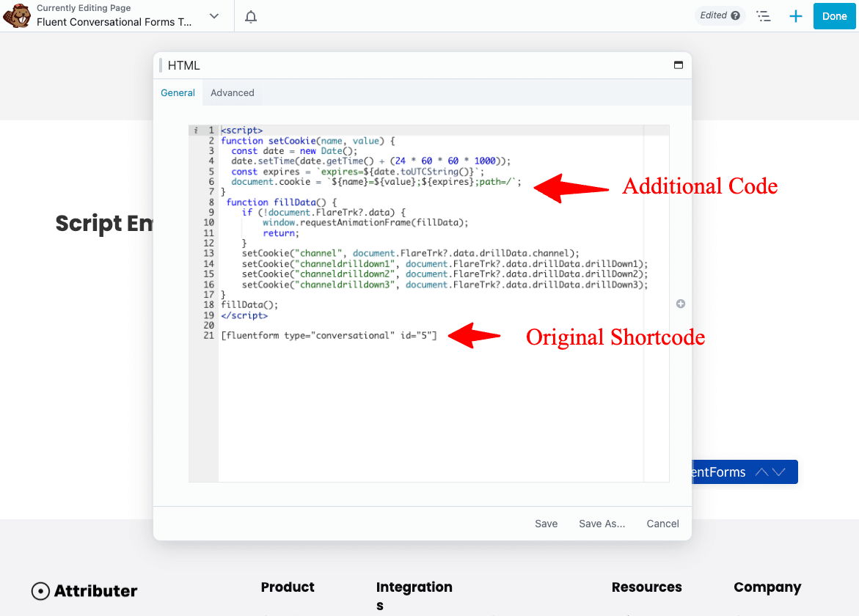Click the setCookie("channel" line 13
The width and height of the screenshot is (859, 616).
click(x=410, y=254)
